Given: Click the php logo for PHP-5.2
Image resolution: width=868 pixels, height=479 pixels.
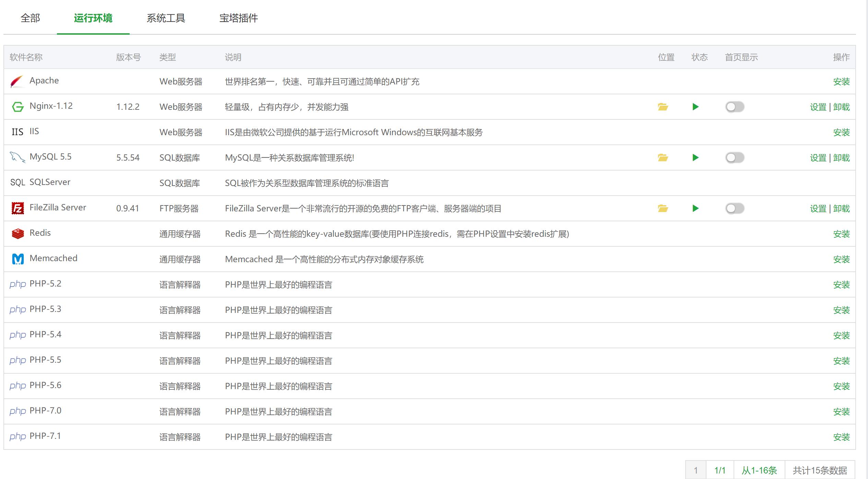Looking at the screenshot, I should [18, 284].
